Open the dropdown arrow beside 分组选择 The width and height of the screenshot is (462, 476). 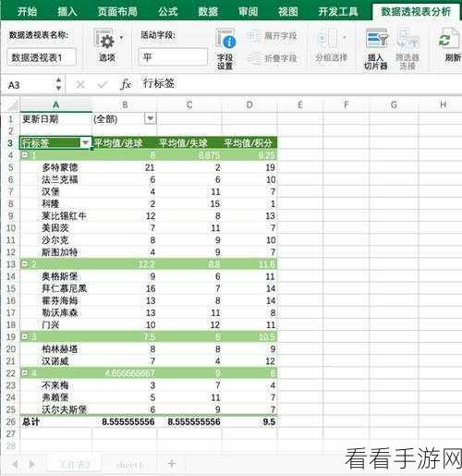[345, 38]
